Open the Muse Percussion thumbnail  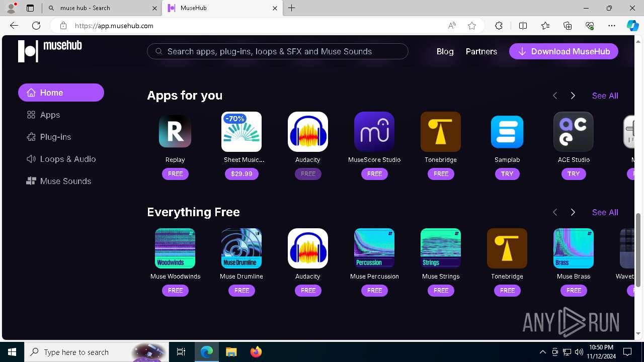(x=374, y=248)
